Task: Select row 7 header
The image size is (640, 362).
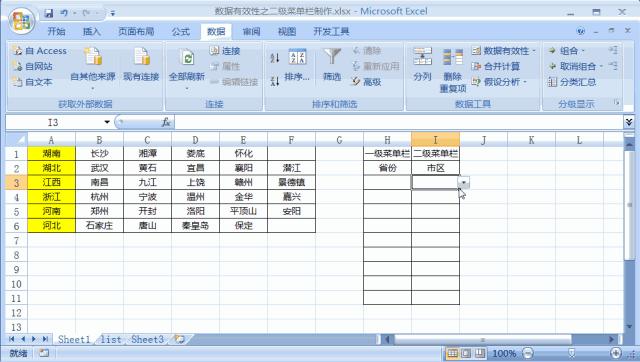Action: [16, 240]
